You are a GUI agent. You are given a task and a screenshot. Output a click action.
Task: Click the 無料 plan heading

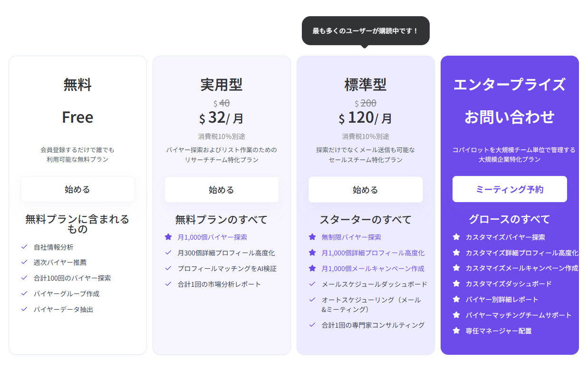click(77, 85)
